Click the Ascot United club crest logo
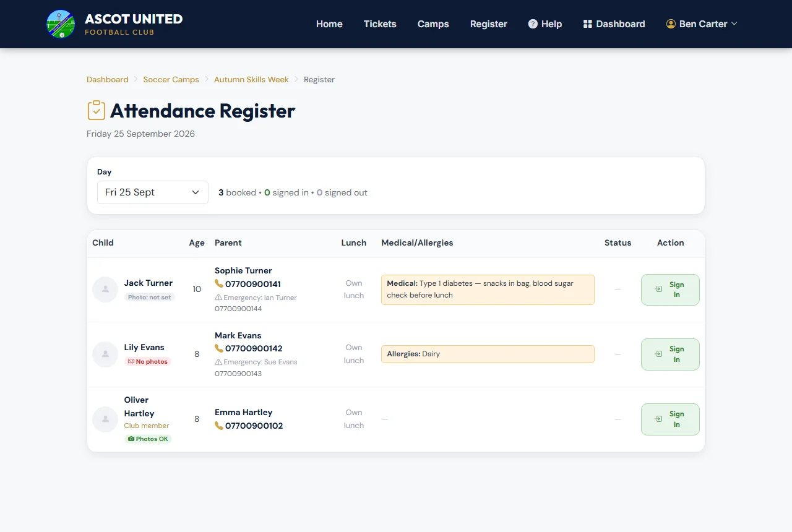 pos(61,24)
